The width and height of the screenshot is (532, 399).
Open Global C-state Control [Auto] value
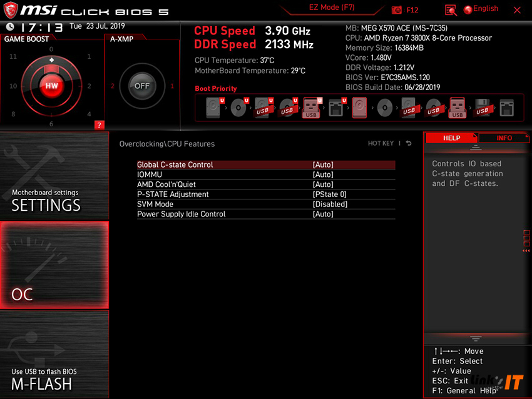[323, 164]
